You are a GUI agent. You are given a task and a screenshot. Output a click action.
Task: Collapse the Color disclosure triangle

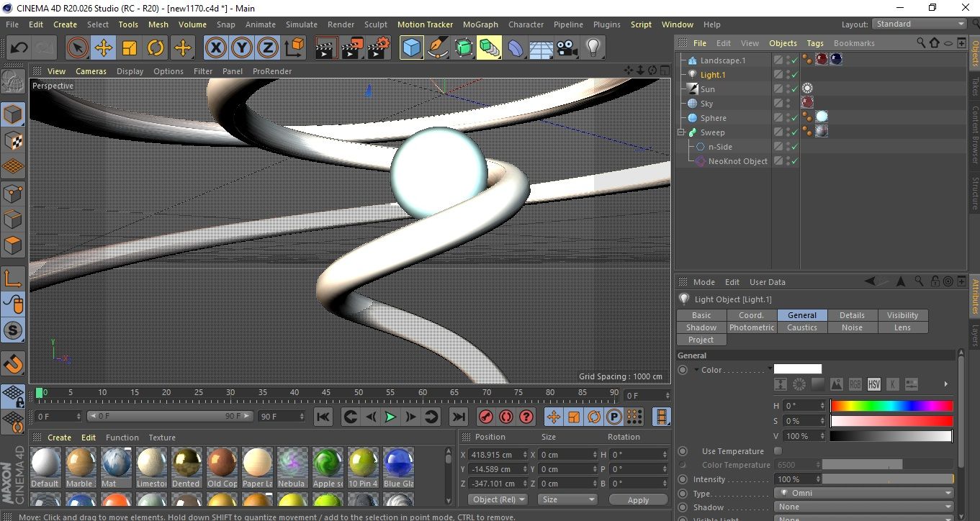[x=696, y=370]
